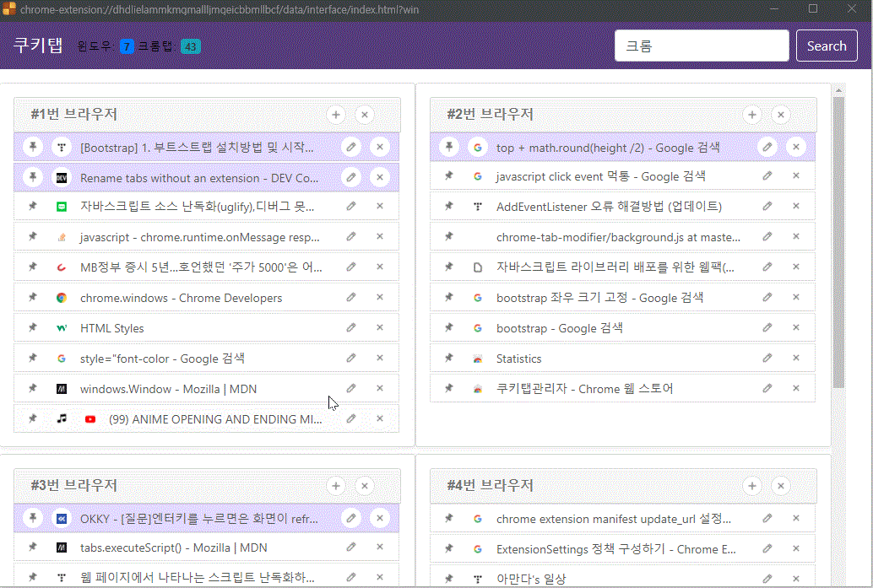Unpin the OKKY 질문 tab
Image resolution: width=873 pixels, height=588 pixels.
point(33,518)
